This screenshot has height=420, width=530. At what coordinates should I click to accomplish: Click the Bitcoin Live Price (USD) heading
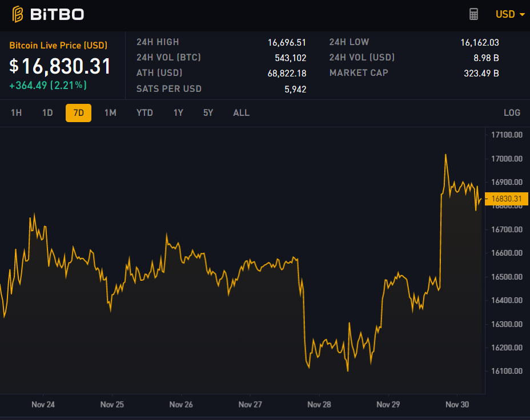point(58,45)
